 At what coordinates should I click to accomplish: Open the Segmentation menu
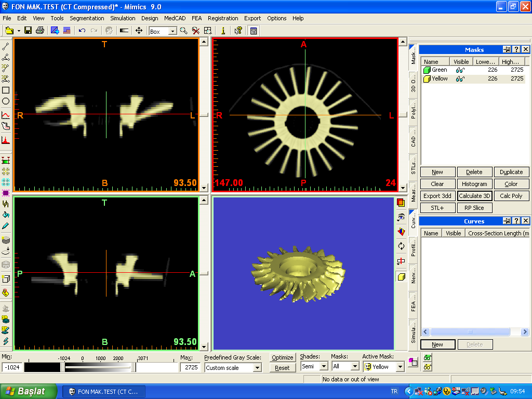[87, 18]
